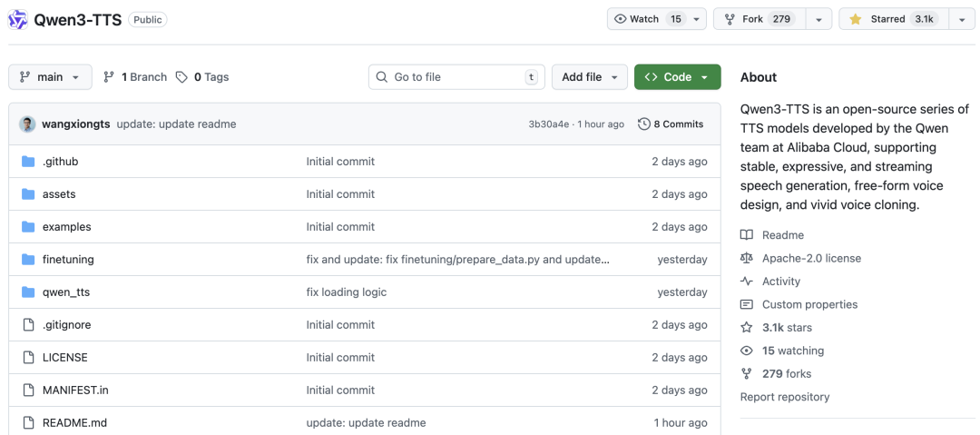The image size is (980, 435).
Task: Open the main branch selector dropdown
Action: tap(50, 77)
